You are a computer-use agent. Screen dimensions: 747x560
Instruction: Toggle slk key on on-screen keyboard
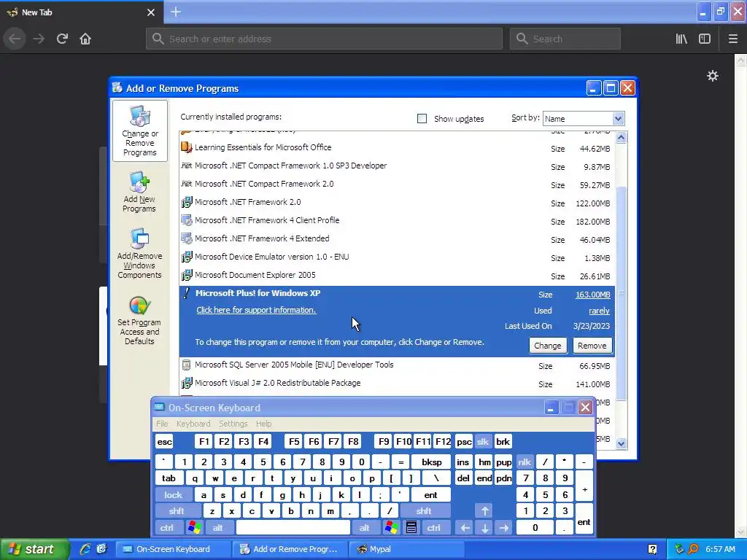click(x=483, y=441)
